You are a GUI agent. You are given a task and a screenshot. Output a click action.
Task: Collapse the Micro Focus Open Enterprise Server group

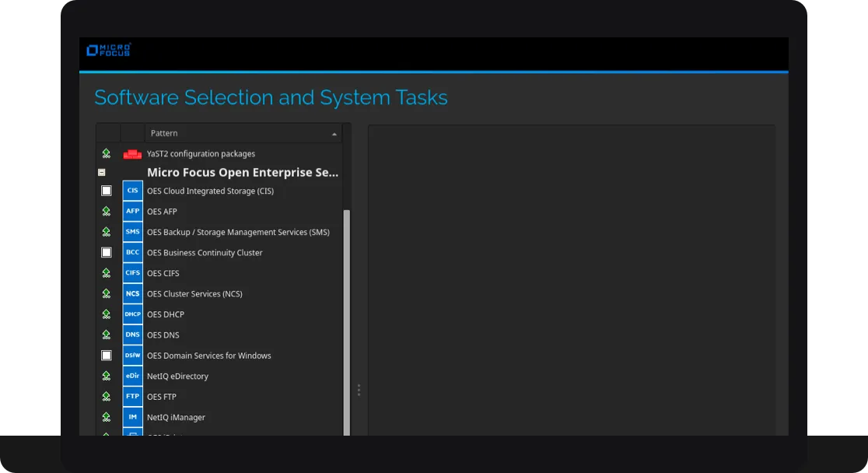(101, 172)
